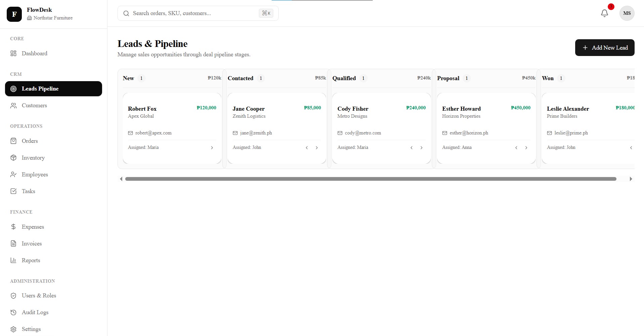Image resolution: width=644 pixels, height=336 pixels.
Task: Open Employees page
Action: pyautogui.click(x=53, y=174)
